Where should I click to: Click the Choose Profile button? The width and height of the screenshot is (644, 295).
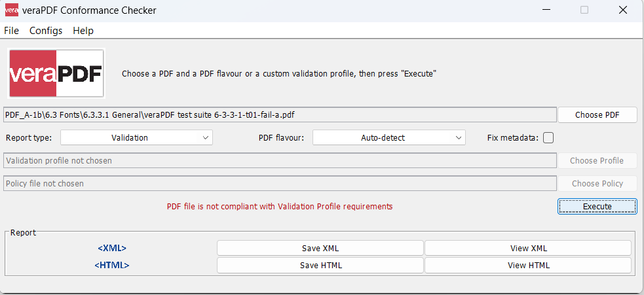point(597,161)
